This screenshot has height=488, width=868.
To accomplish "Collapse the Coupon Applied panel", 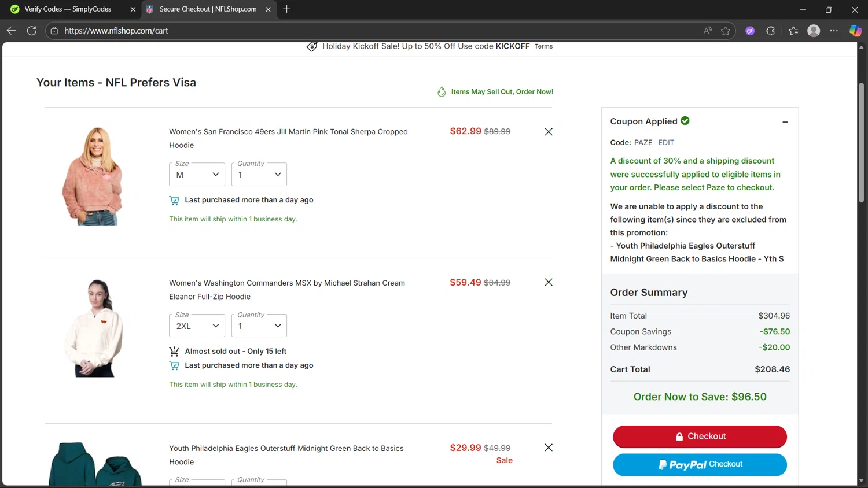I will [x=785, y=122].
